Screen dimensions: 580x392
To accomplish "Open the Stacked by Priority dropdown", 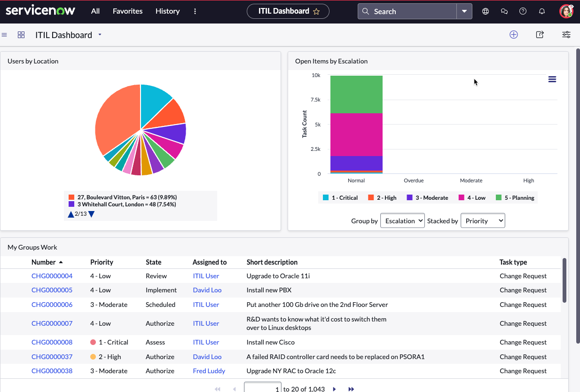I will 483,221.
